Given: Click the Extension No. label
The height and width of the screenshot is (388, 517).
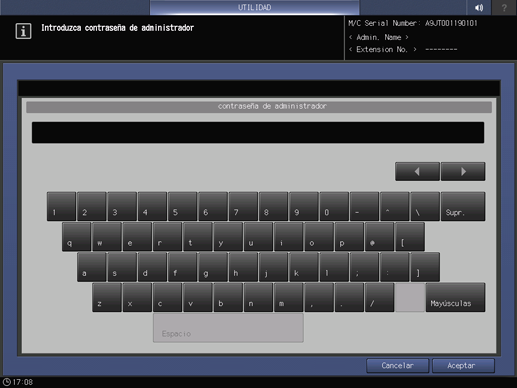Looking at the screenshot, I should pyautogui.click(x=382, y=49).
